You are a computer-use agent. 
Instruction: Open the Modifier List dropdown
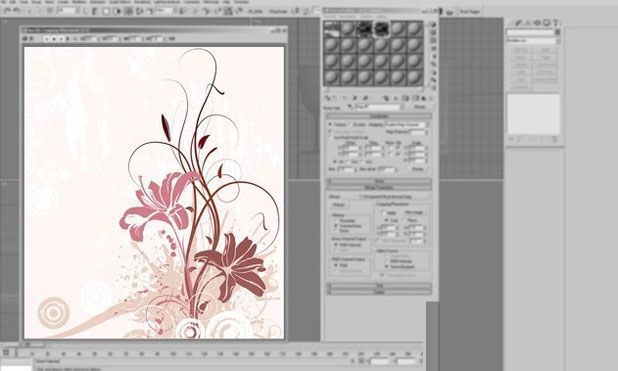(533, 41)
